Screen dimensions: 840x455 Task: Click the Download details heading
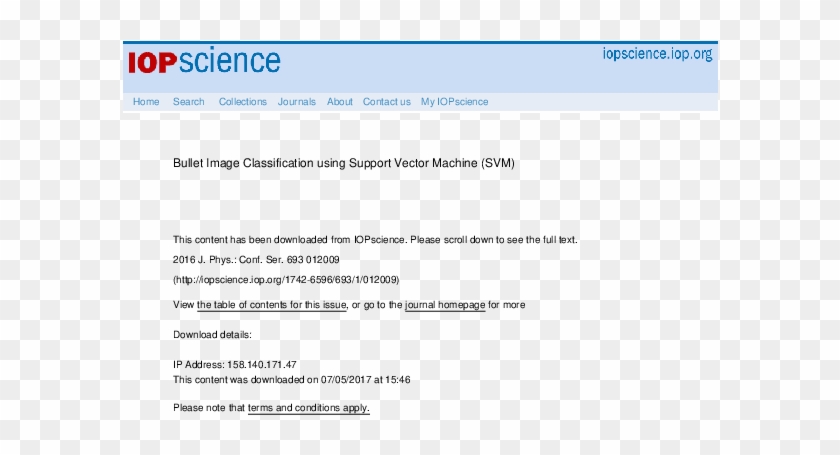[212, 334]
